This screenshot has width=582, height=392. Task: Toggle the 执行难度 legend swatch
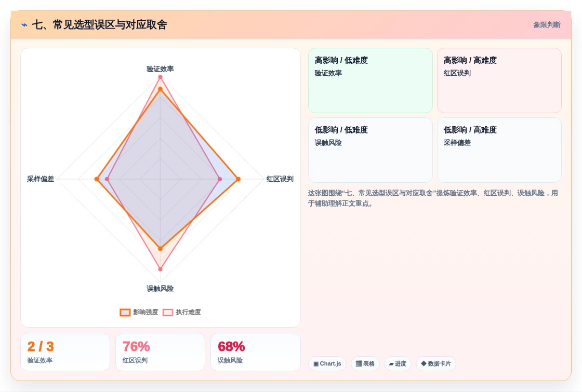coord(168,312)
